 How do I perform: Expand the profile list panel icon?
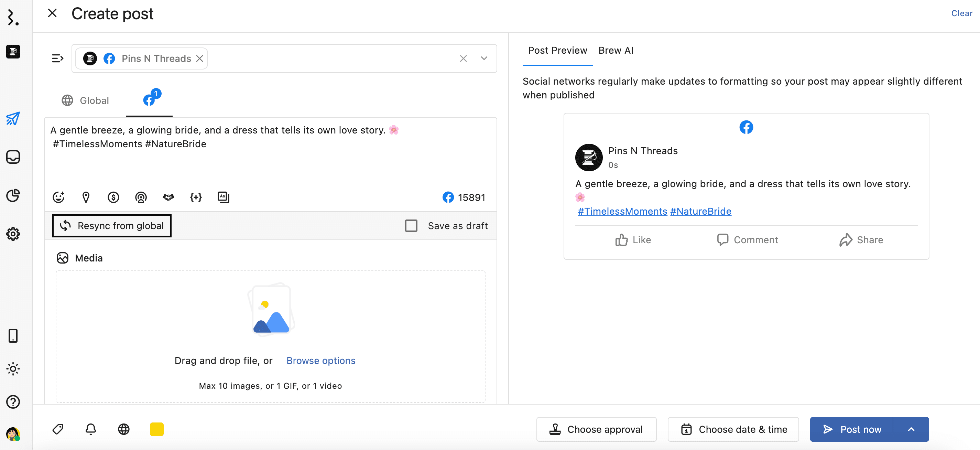(x=57, y=58)
